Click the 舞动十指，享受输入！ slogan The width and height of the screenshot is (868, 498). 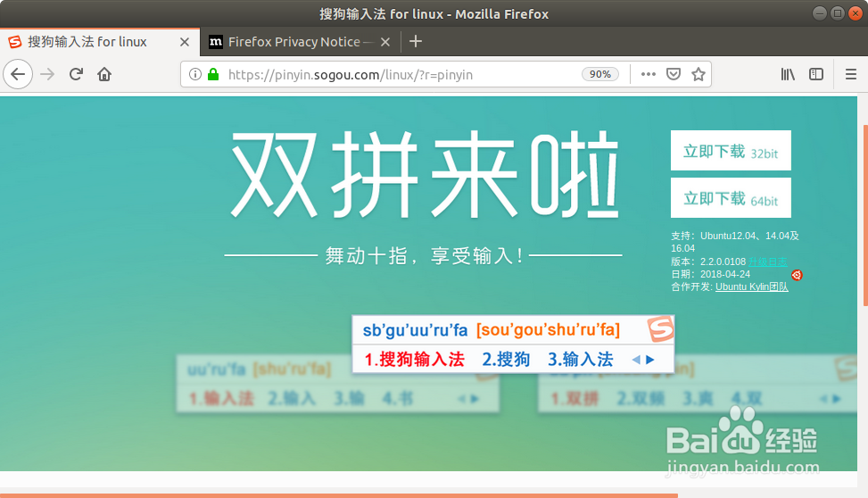[424, 256]
